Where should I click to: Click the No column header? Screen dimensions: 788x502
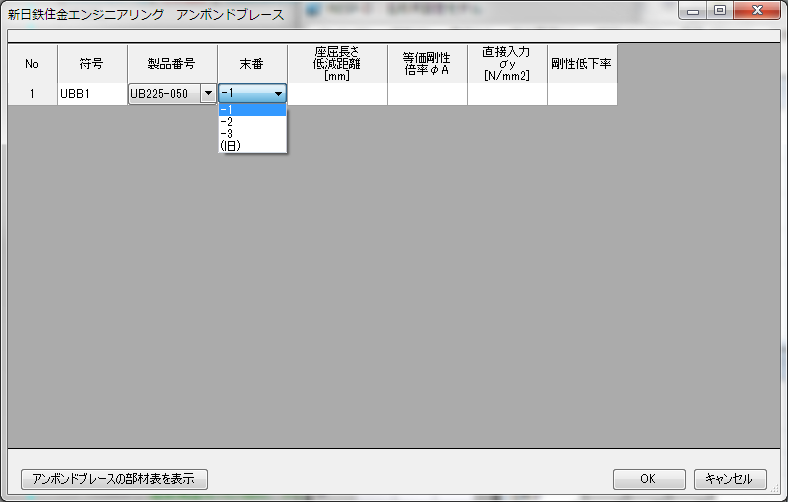coord(32,64)
